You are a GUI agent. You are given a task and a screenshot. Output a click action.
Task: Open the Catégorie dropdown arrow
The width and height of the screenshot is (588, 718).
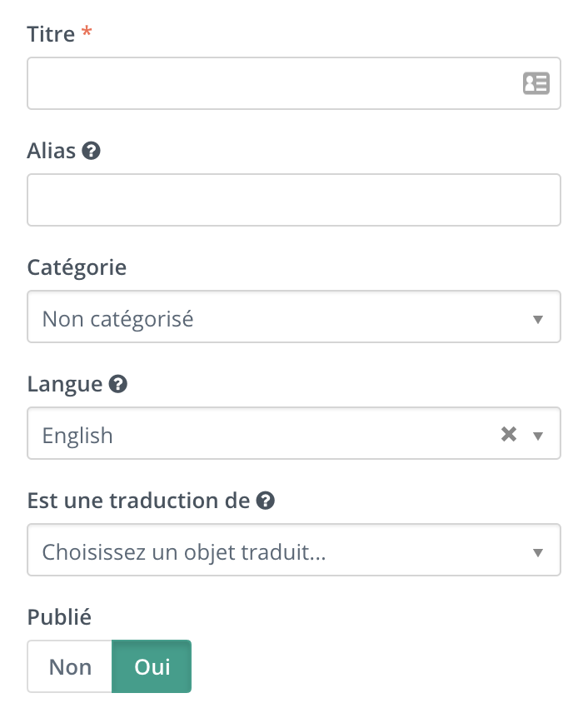coord(538,319)
